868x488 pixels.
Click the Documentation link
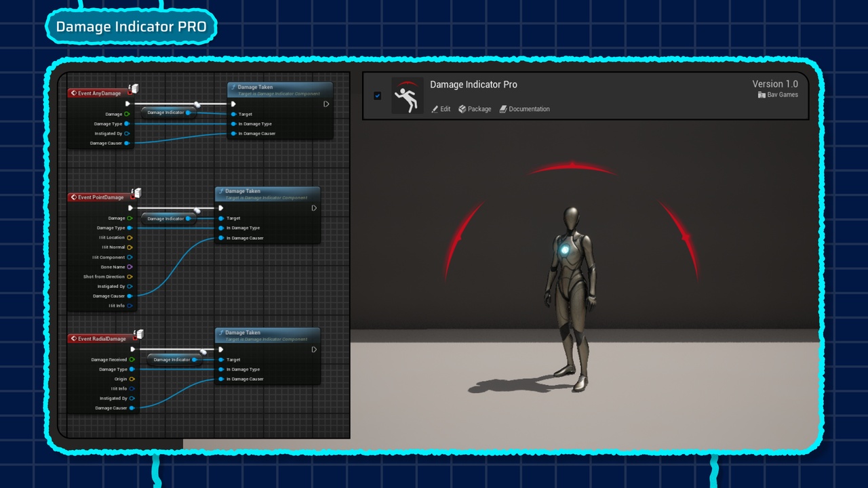(x=529, y=109)
